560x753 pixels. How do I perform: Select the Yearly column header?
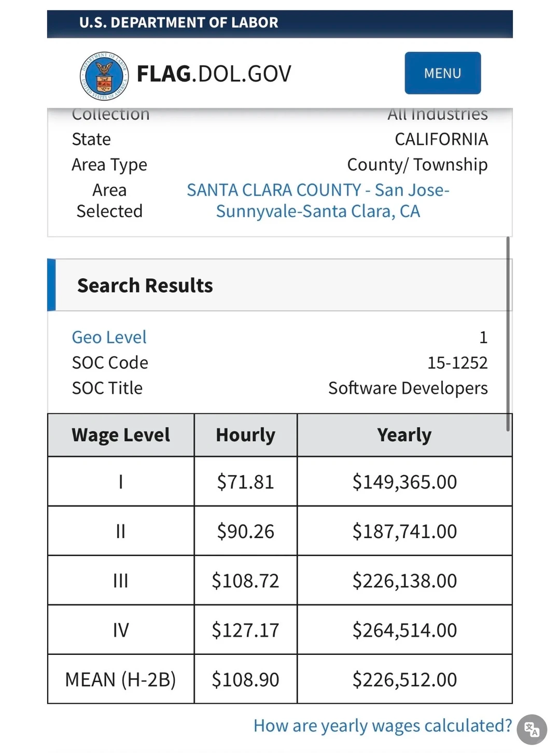pyautogui.click(x=404, y=435)
